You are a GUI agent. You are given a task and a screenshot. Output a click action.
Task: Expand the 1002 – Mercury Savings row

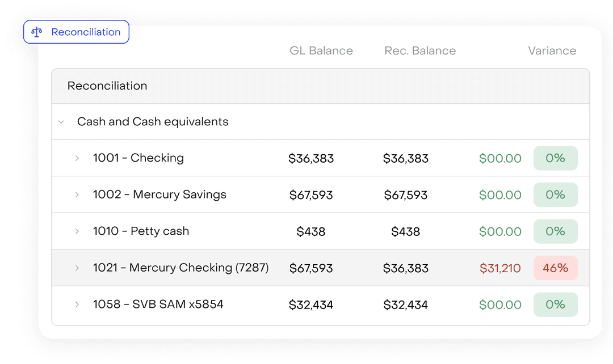pyautogui.click(x=77, y=195)
